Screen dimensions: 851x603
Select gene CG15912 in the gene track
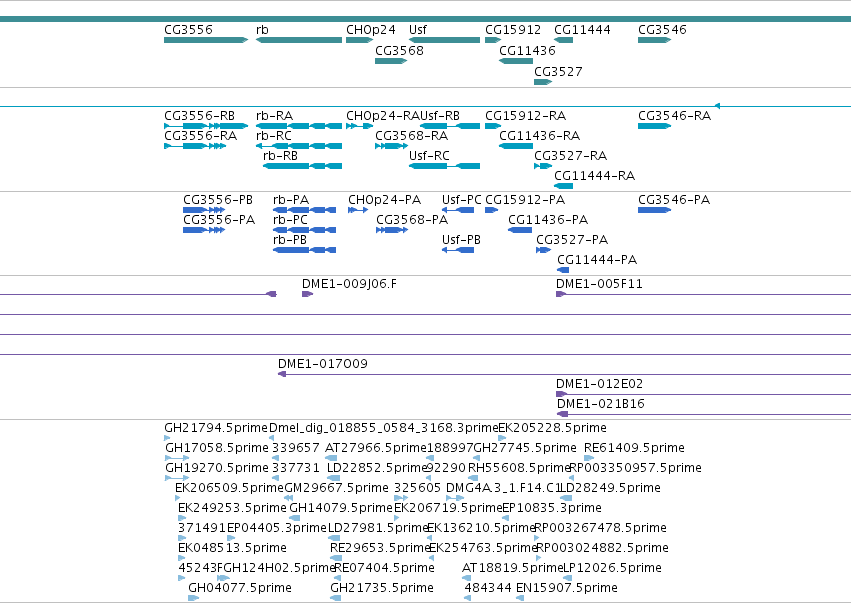[x=493, y=40]
